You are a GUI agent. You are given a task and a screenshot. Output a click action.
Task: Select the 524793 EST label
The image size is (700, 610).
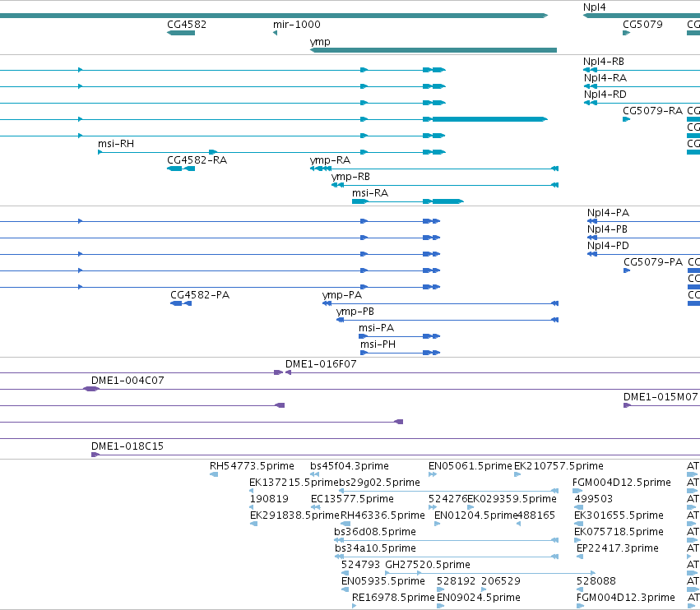[x=361, y=565]
